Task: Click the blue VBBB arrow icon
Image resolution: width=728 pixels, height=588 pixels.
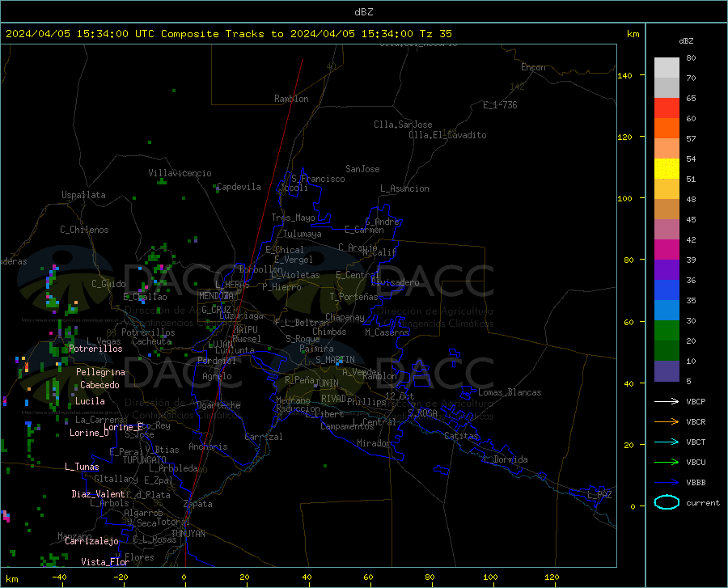Action: pyautogui.click(x=667, y=483)
